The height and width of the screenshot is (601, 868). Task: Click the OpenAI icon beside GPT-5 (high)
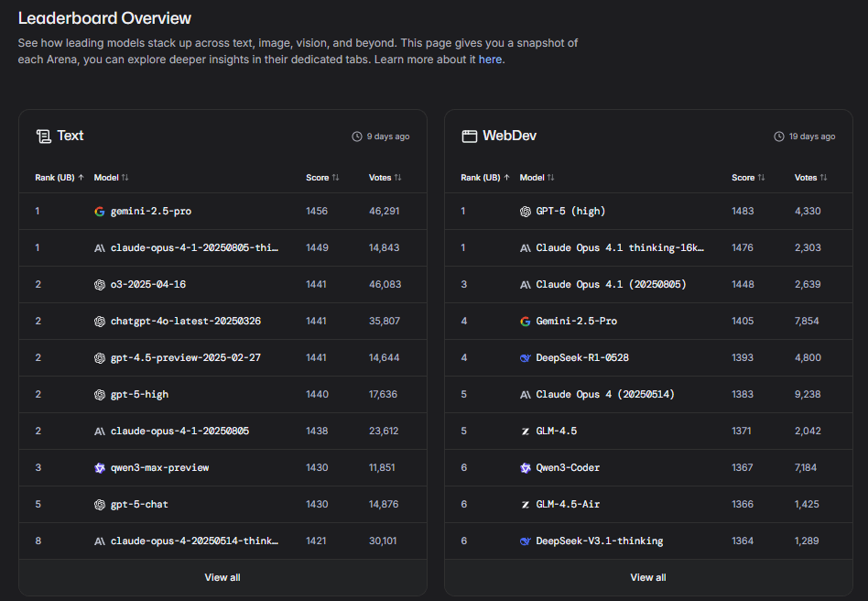(526, 211)
